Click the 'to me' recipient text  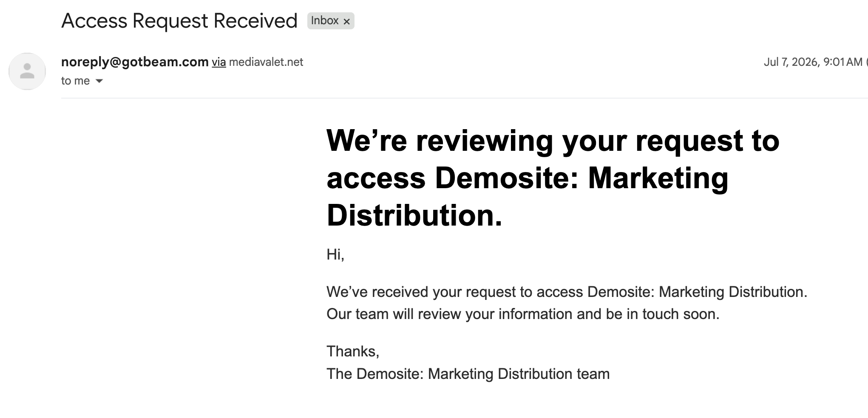(x=75, y=81)
